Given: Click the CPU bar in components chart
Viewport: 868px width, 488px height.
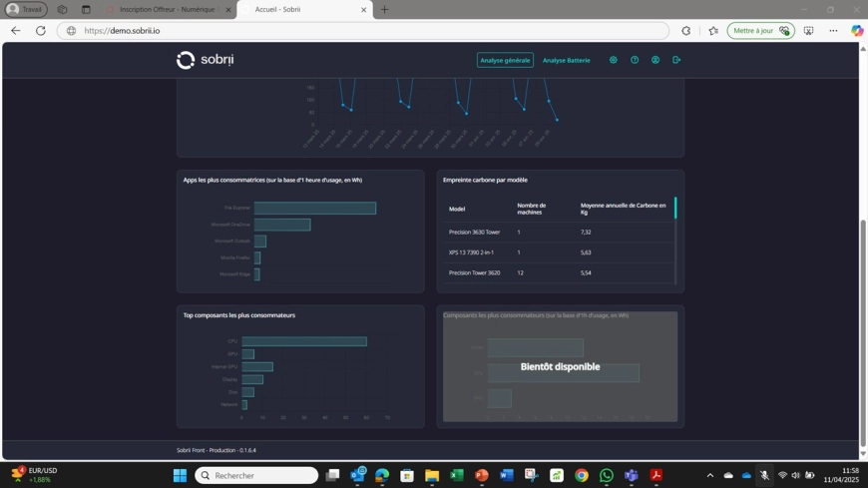Looking at the screenshot, I should coord(304,341).
